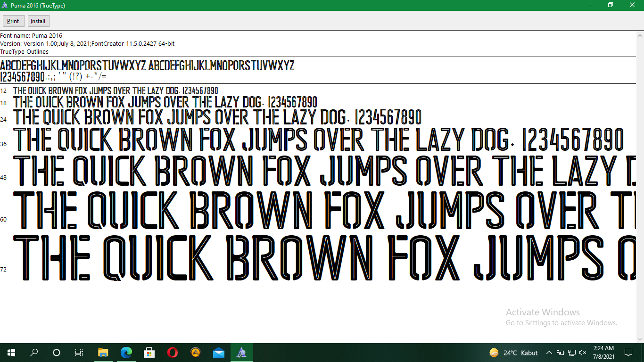Open network settings from the tray icon
644x362 pixels.
(x=572, y=352)
